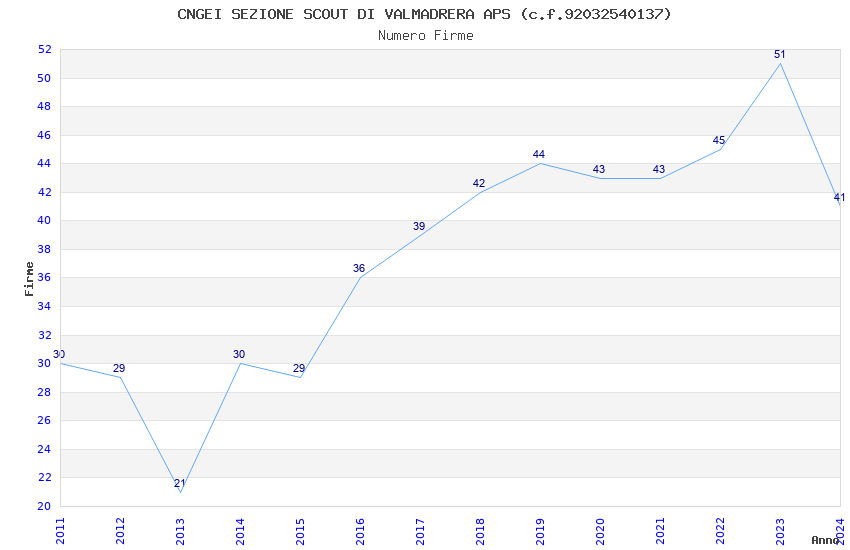
Task: Click data label 21 at the 2013 low point
Action: click(179, 483)
